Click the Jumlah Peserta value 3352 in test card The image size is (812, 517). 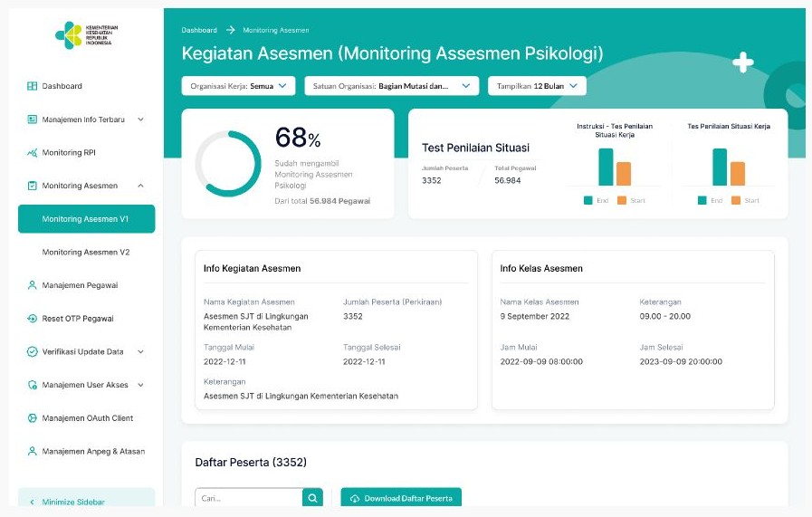(x=432, y=180)
